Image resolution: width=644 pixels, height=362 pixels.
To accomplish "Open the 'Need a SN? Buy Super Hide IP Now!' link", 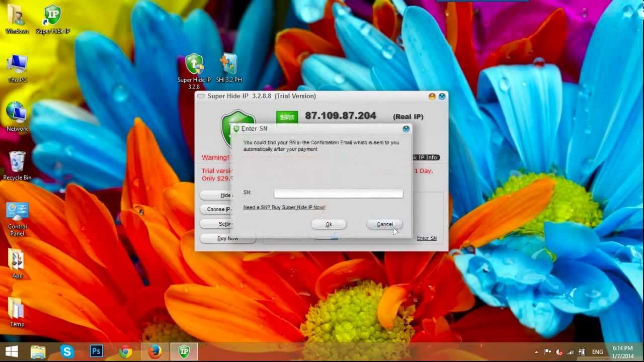I will click(284, 207).
